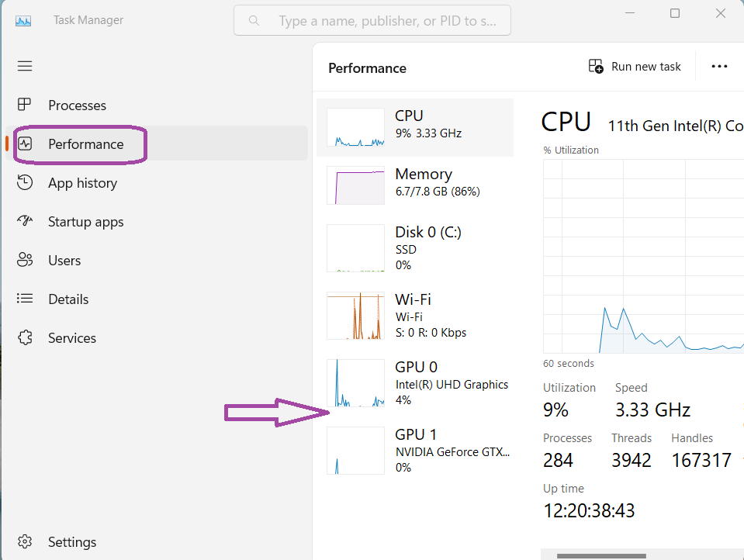Open Settings gear in sidebar

pyautogui.click(x=25, y=541)
